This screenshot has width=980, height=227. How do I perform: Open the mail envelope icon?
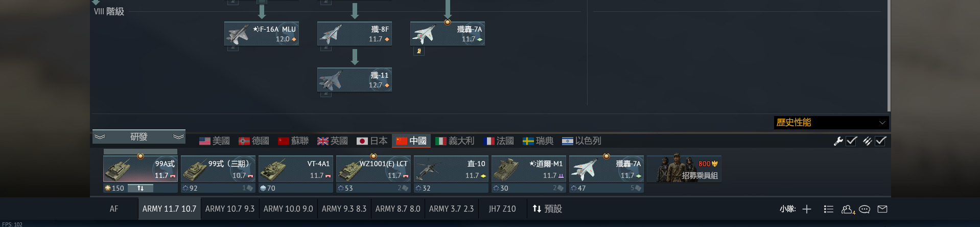pos(882,209)
